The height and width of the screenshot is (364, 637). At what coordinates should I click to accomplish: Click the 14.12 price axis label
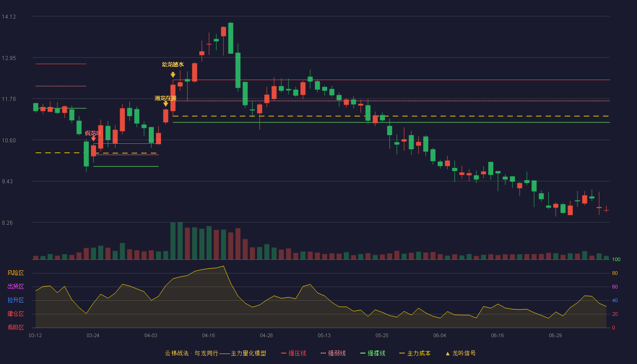tap(9, 17)
